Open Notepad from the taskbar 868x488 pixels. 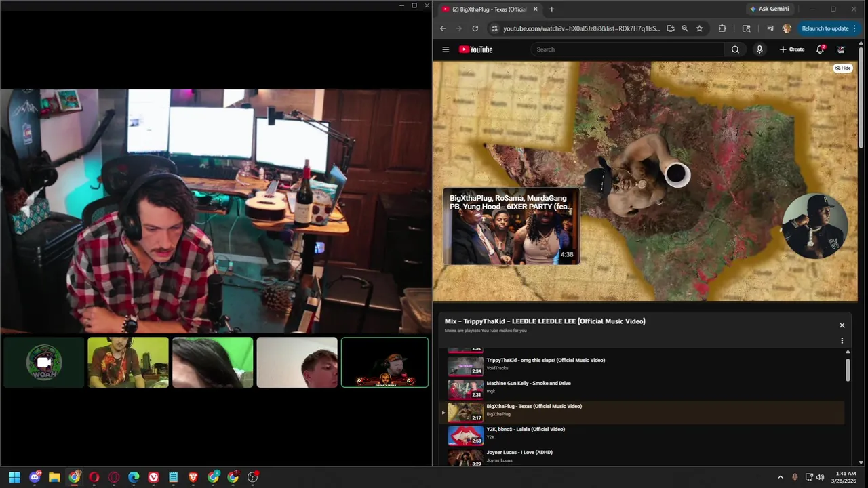point(174,477)
